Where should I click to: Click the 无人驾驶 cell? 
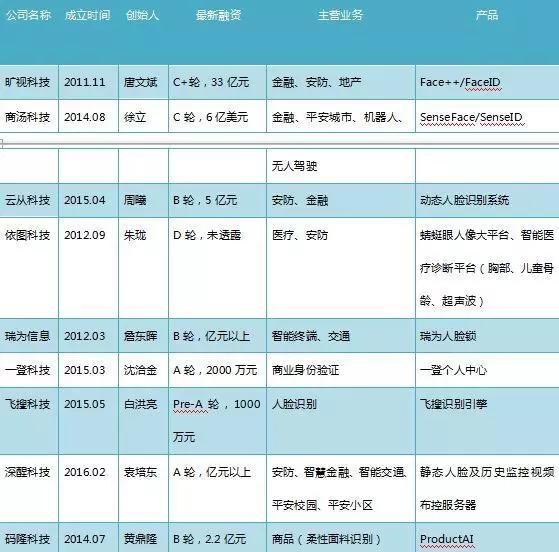tap(340, 166)
